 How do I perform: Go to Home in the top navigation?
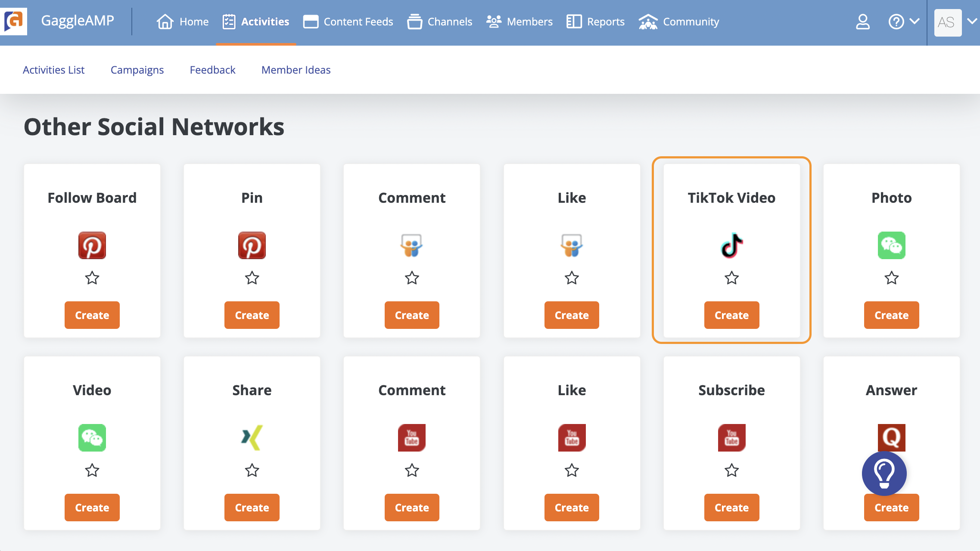click(183, 22)
